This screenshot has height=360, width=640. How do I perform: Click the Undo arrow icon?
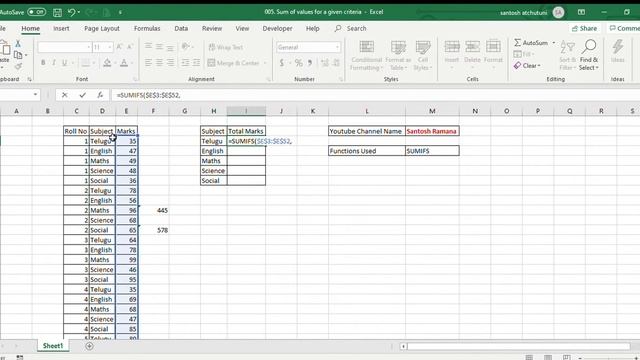click(71, 12)
